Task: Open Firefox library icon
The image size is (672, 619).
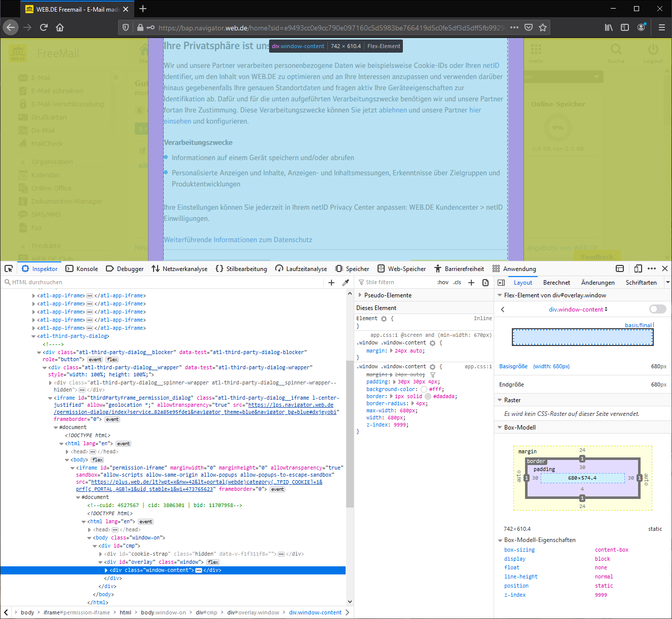Action: tap(609, 27)
